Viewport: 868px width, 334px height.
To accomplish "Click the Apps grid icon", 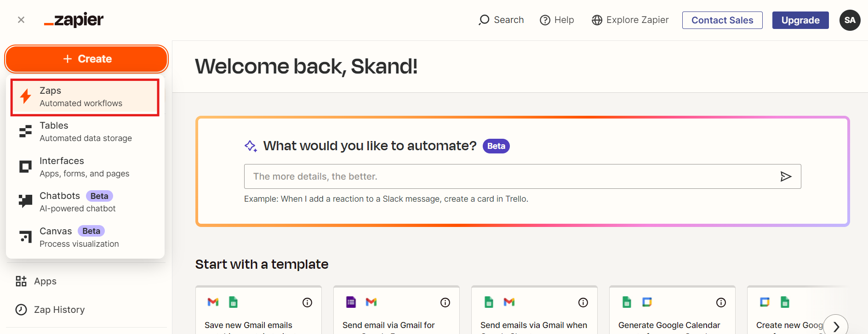I will pyautogui.click(x=21, y=281).
